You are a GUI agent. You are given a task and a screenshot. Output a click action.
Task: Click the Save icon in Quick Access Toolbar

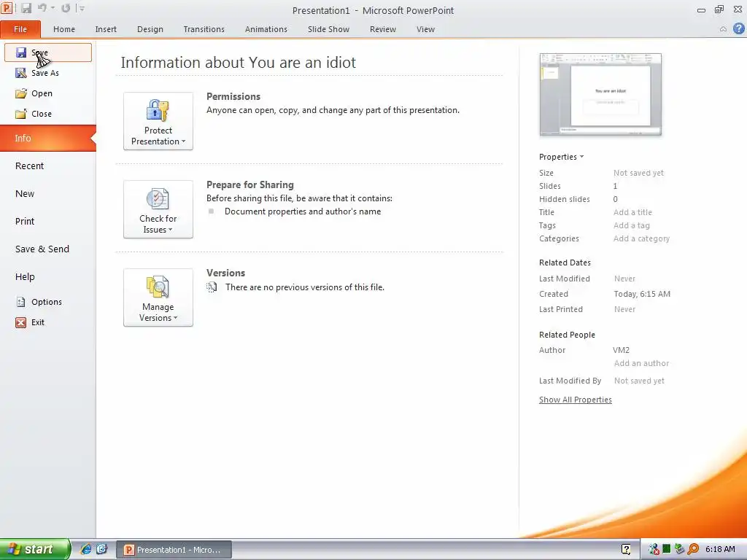[26, 8]
